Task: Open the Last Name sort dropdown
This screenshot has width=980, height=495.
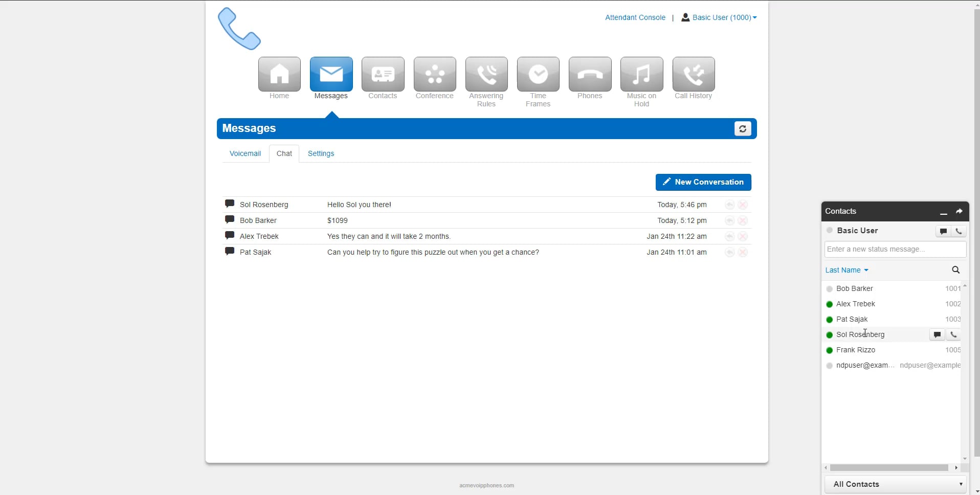Action: click(847, 270)
